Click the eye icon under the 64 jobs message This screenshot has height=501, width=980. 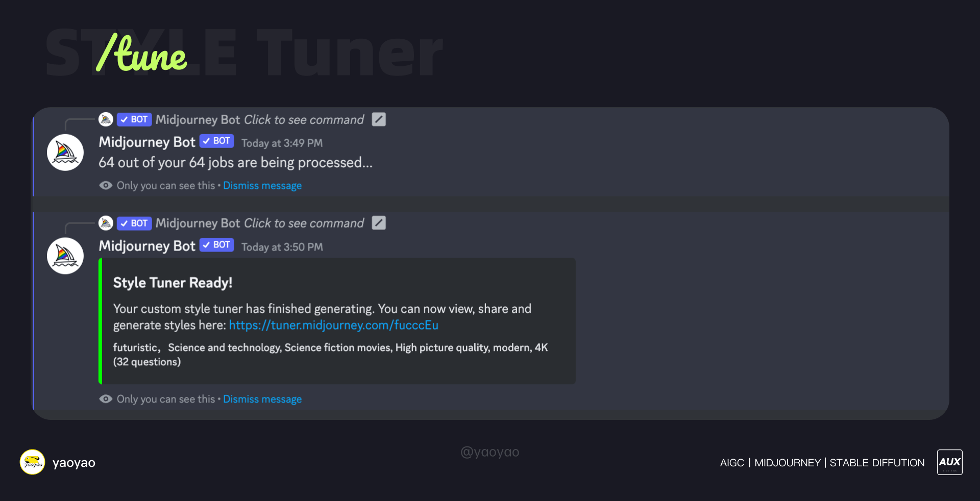click(106, 185)
